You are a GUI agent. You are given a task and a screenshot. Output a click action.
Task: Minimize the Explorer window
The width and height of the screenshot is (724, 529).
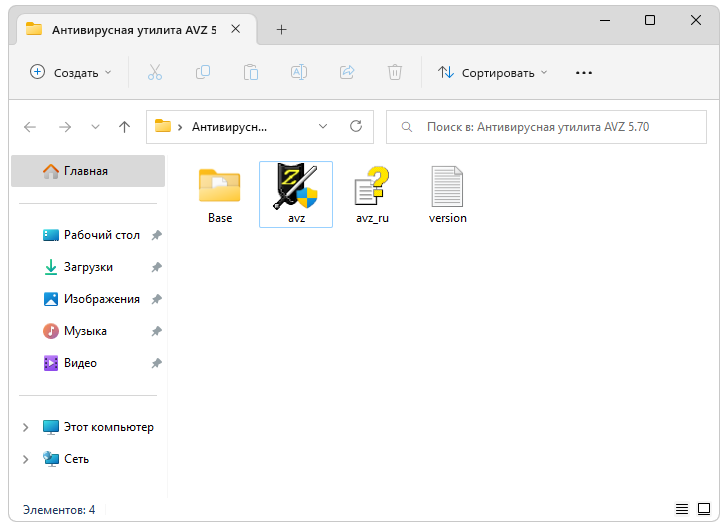click(x=605, y=20)
